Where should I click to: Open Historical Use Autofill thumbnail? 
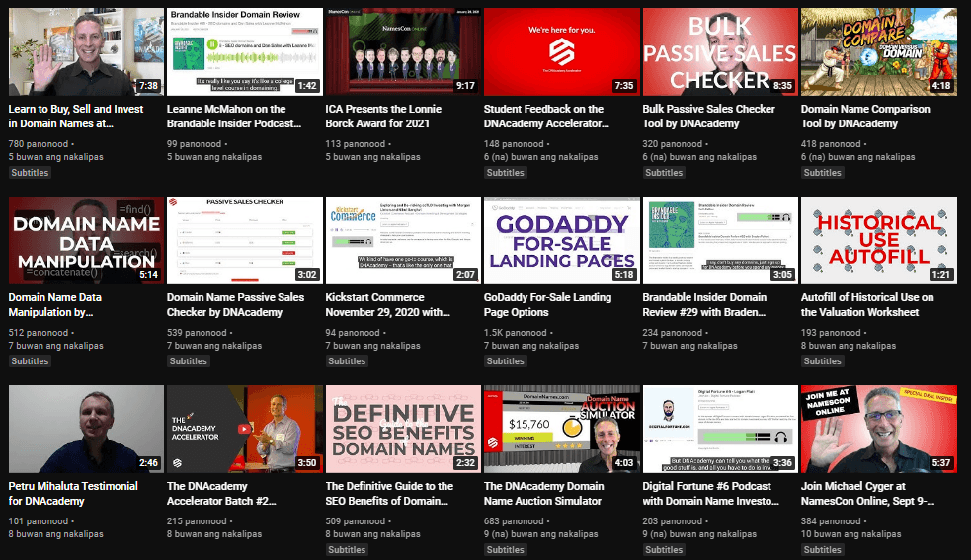click(x=879, y=240)
